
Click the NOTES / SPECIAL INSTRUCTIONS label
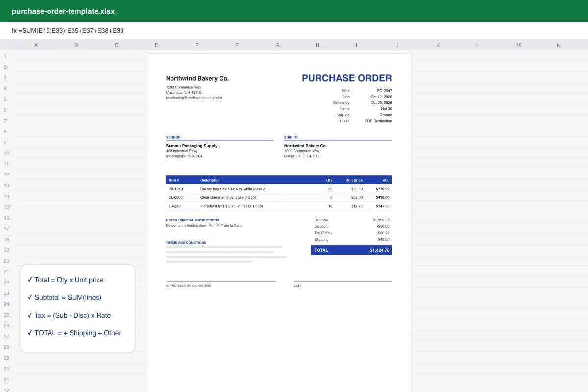[193, 220]
